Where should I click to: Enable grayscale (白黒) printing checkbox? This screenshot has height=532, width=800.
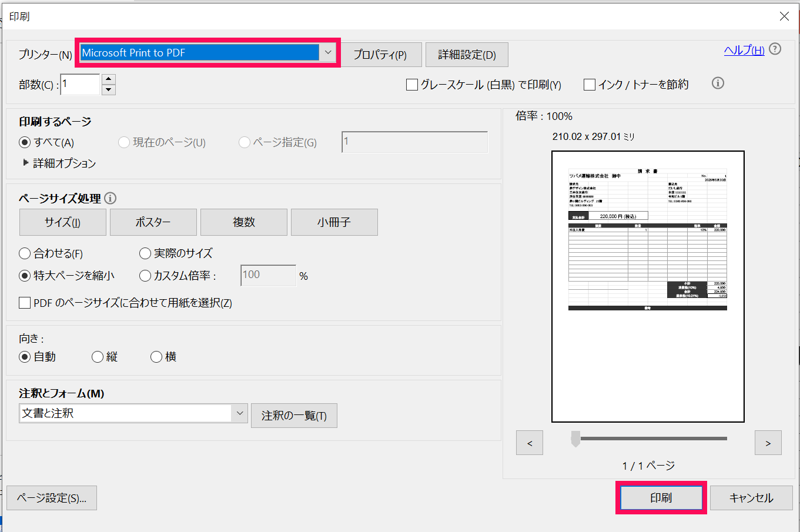pyautogui.click(x=412, y=85)
